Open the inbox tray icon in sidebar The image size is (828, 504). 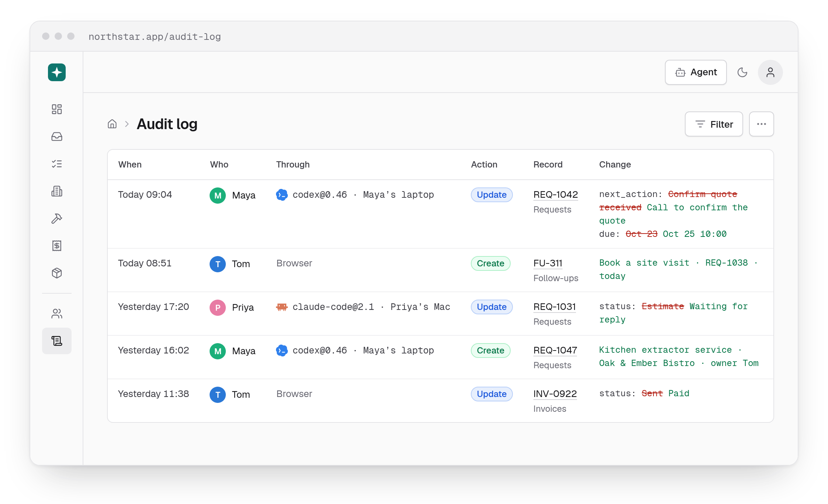coord(57,137)
